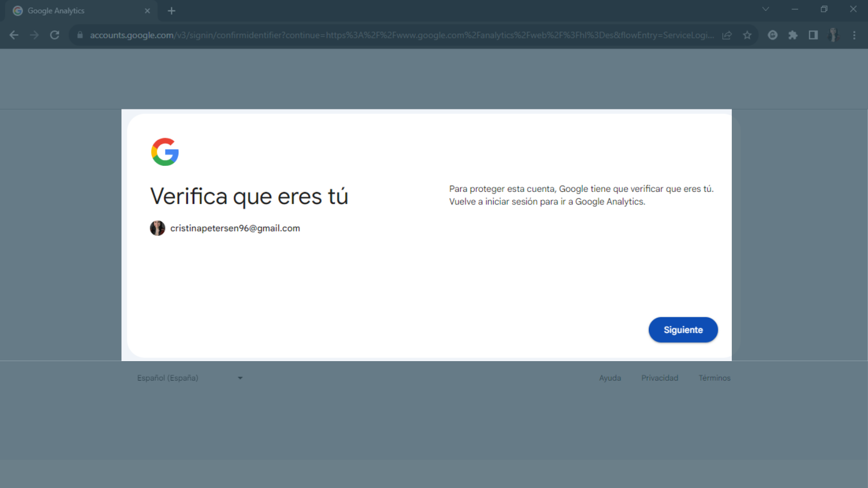Open the Términos link
Screen dimensions: 868x488
714,378
